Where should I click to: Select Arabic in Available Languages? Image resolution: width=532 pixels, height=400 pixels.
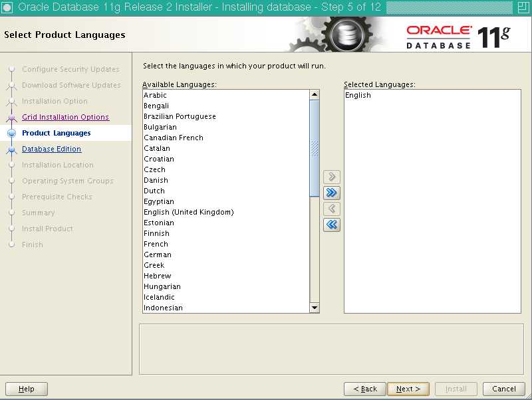(x=226, y=95)
